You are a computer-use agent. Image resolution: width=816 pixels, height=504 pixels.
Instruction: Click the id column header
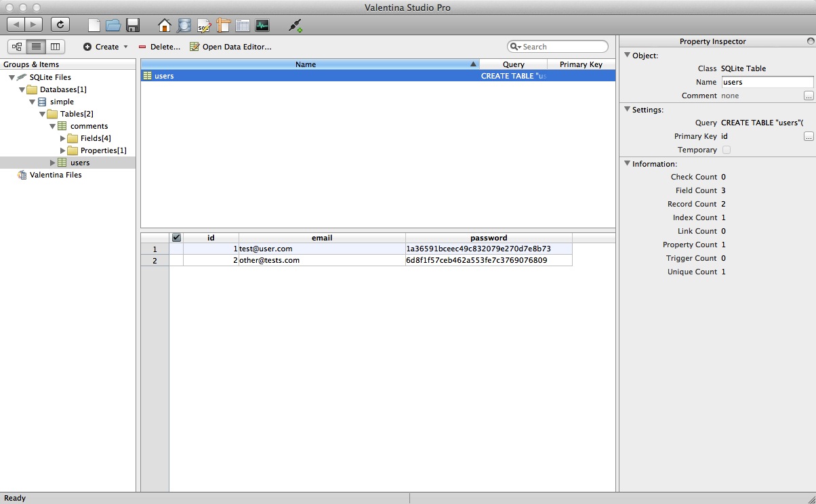point(211,238)
